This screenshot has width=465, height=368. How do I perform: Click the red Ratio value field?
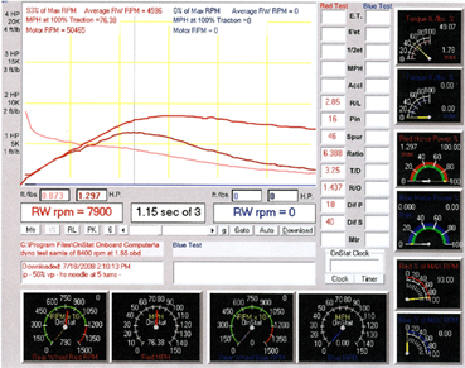333,153
